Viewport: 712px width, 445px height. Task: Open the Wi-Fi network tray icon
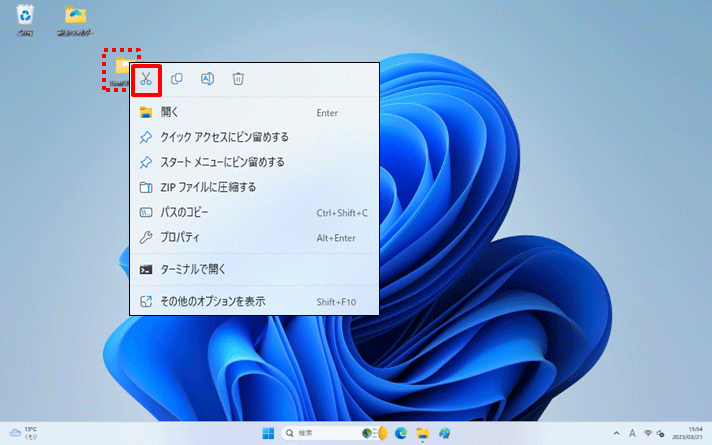pos(648,433)
